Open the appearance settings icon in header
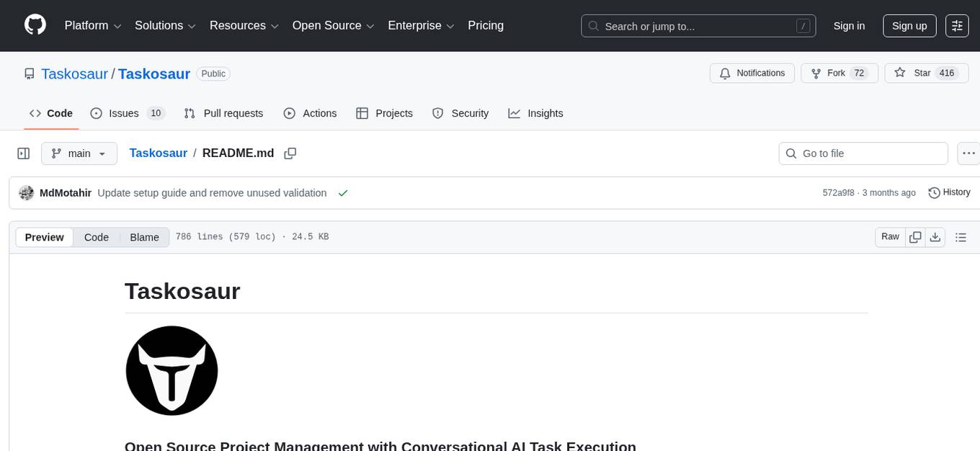This screenshot has width=980, height=451. point(957,26)
